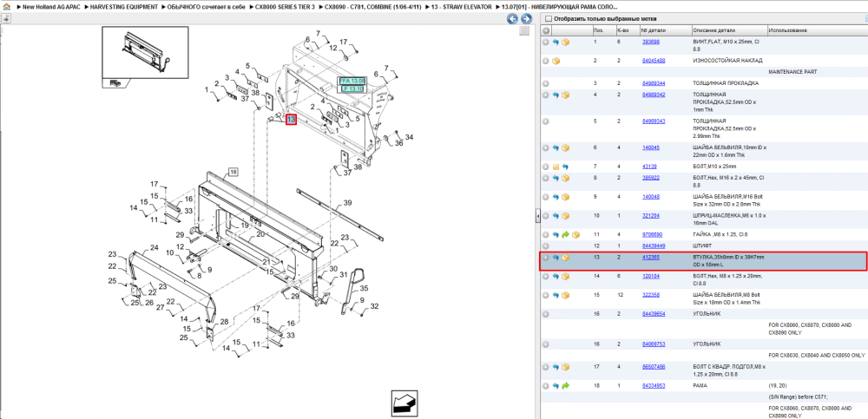Click note icon for part 43139
868x419 pixels.
coord(556,166)
